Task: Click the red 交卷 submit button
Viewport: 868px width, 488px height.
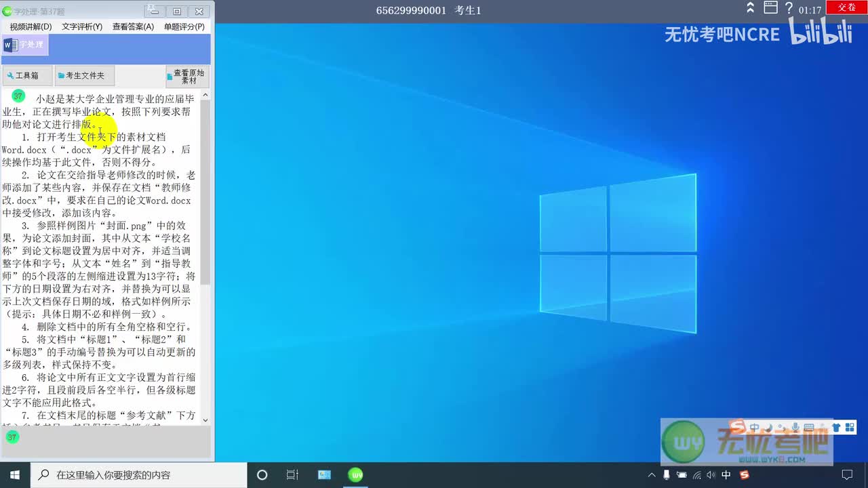Action: click(x=846, y=7)
